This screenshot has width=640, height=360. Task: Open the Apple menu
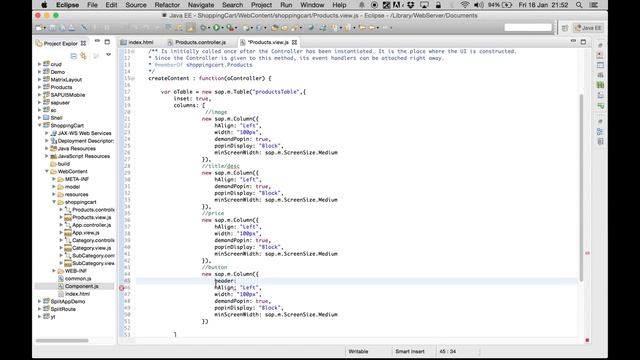pyautogui.click(x=44, y=5)
